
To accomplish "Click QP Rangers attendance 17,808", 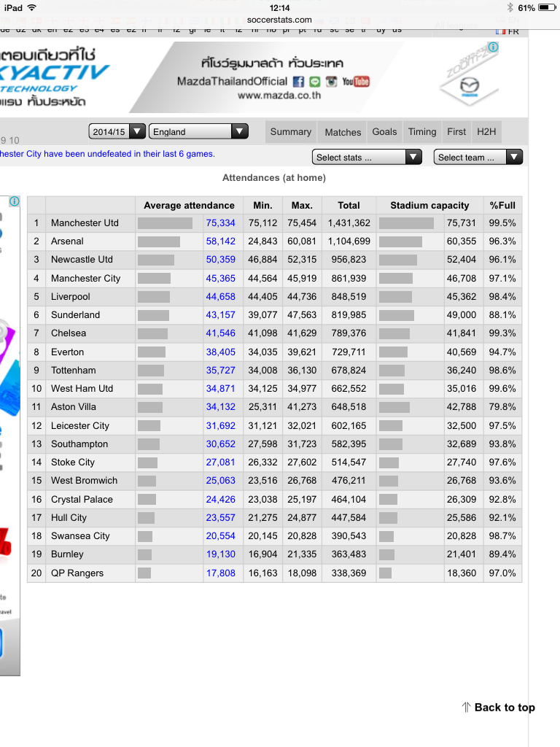I will coord(220,573).
